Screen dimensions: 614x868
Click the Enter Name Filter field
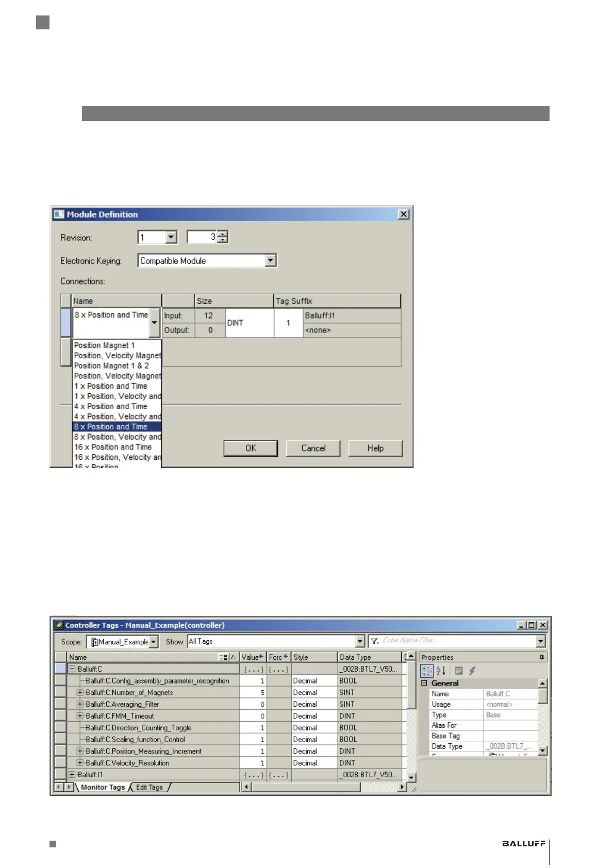click(x=458, y=641)
